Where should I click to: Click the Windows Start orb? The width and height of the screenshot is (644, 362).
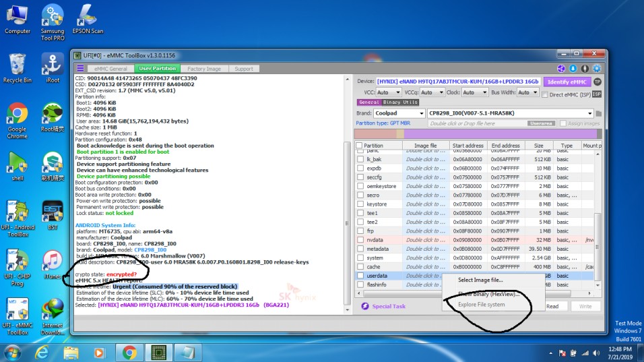pos(12,353)
